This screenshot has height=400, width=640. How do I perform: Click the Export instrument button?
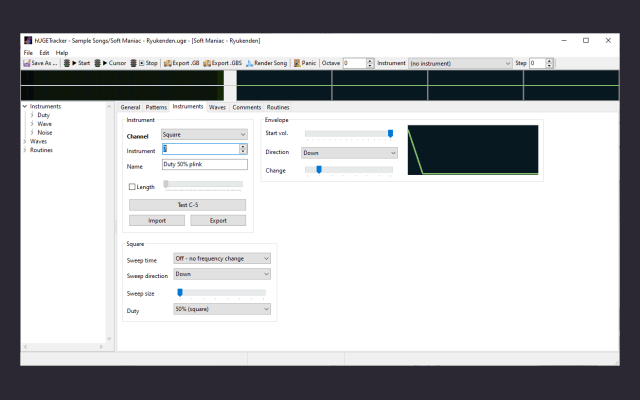218,220
